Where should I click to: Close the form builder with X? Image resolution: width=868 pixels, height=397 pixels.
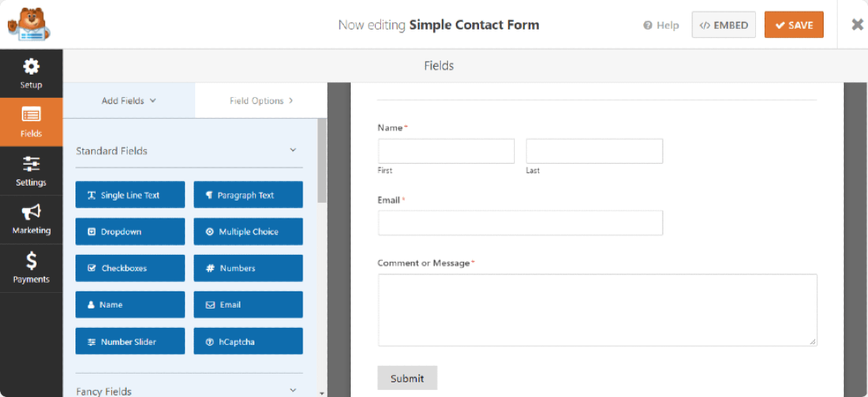pos(857,24)
